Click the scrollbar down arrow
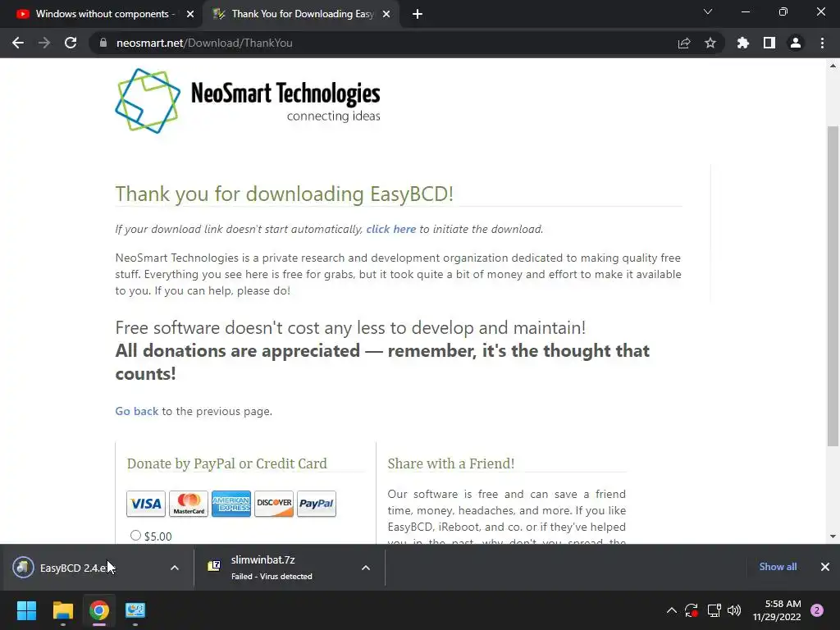Image resolution: width=840 pixels, height=630 pixels. (x=833, y=536)
